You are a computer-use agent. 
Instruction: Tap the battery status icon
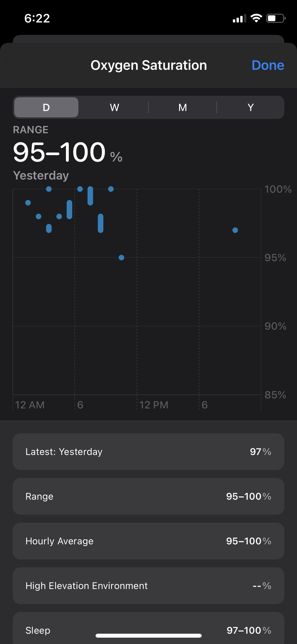tap(276, 18)
